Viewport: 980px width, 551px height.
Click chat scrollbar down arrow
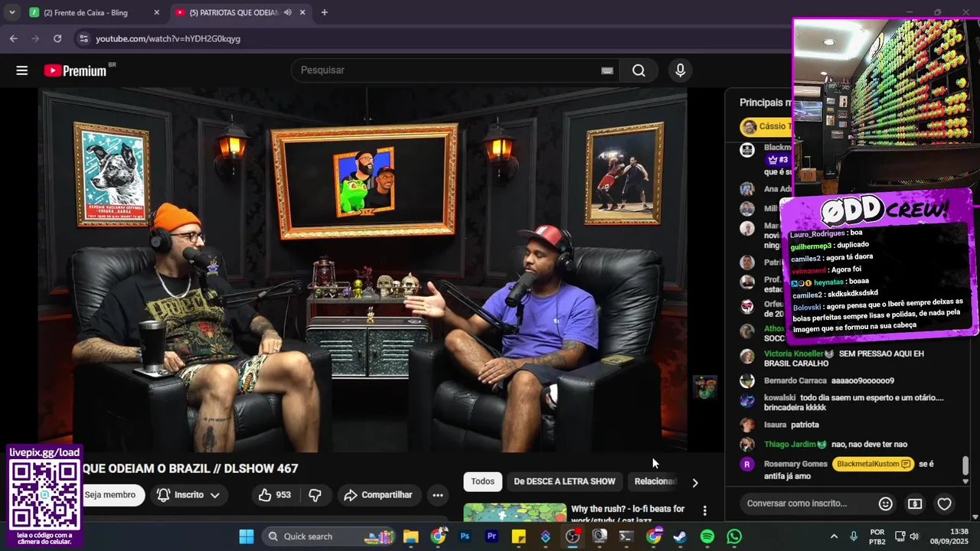pyautogui.click(x=965, y=481)
